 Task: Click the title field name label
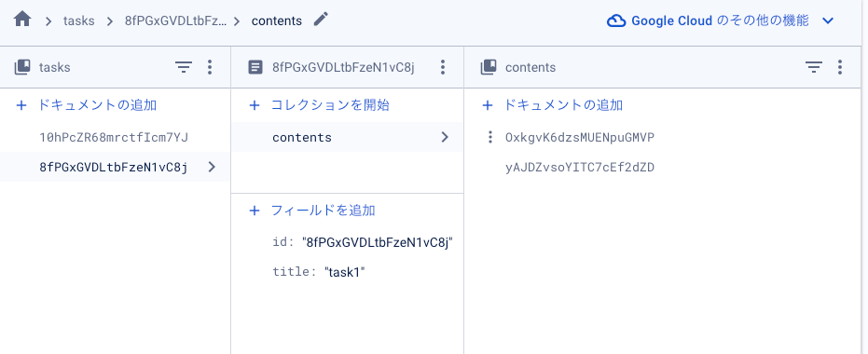[x=295, y=272]
